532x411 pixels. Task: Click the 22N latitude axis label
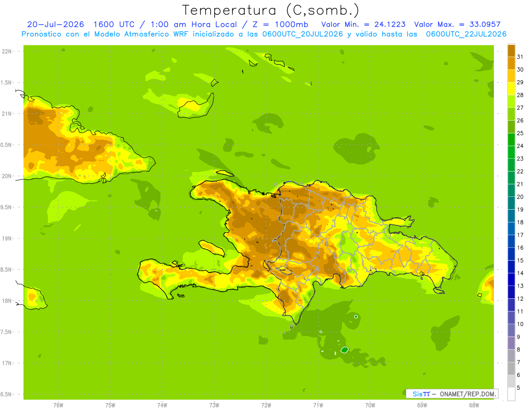pyautogui.click(x=6, y=51)
